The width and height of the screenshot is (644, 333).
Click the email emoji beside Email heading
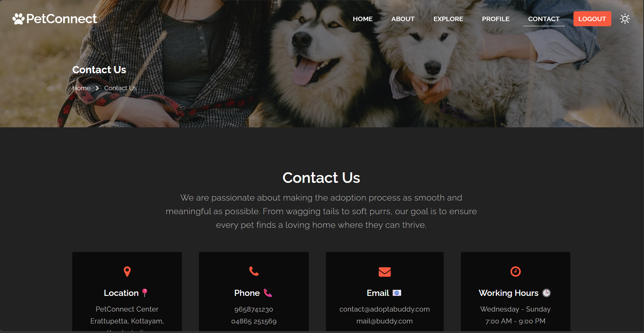tap(397, 293)
